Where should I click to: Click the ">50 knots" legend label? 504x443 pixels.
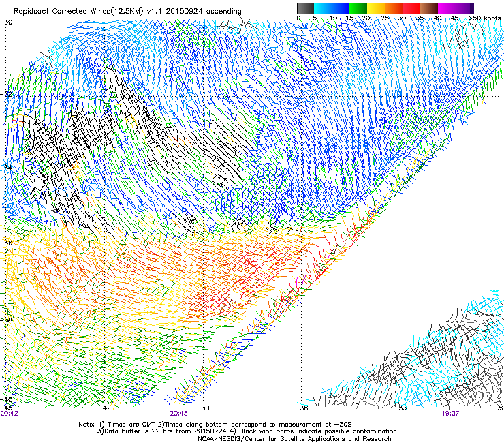click(485, 18)
